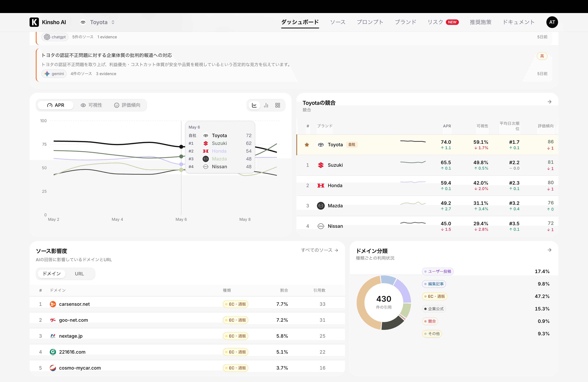Click the AT user avatar
The width and height of the screenshot is (588, 382).
pyautogui.click(x=552, y=22)
